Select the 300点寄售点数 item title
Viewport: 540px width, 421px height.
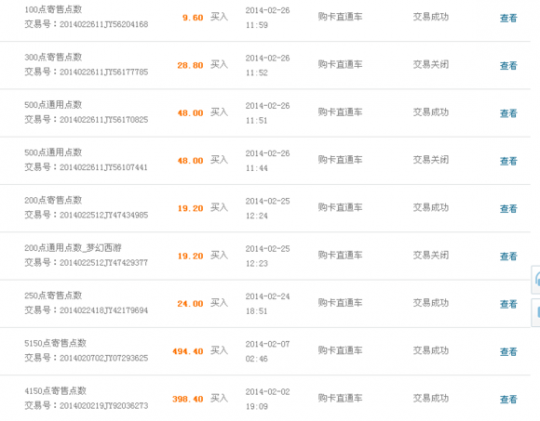pos(53,57)
